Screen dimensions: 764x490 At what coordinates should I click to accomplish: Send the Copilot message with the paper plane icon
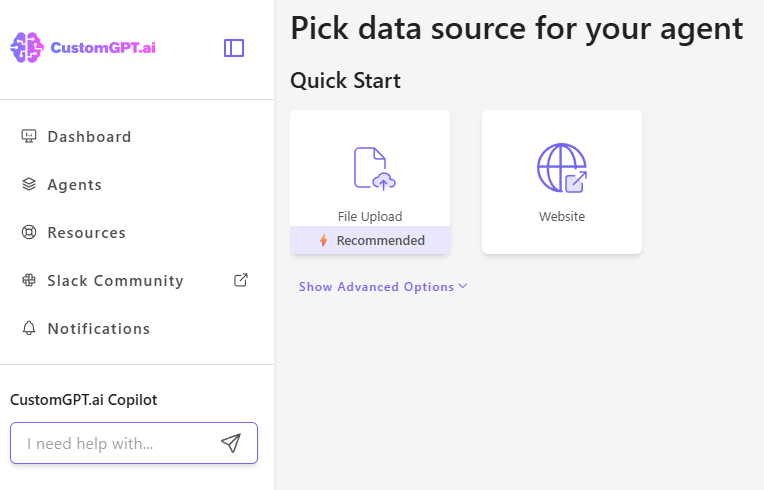[x=231, y=443]
